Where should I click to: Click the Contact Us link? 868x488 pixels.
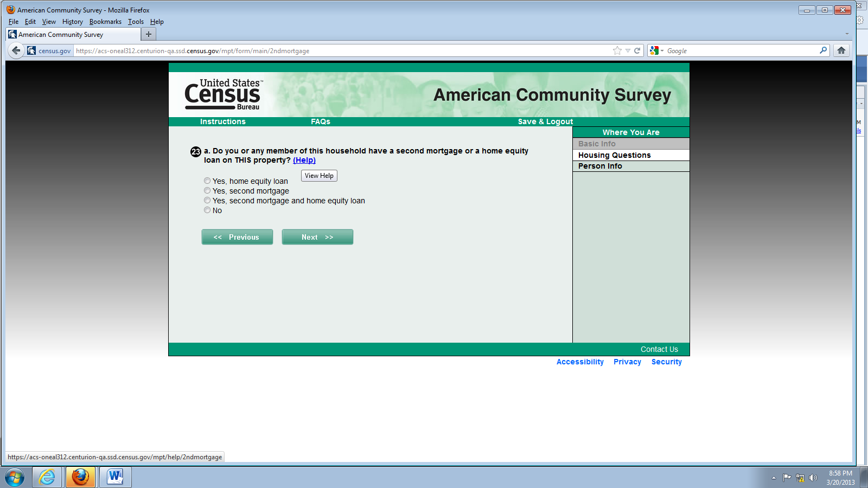pos(659,349)
